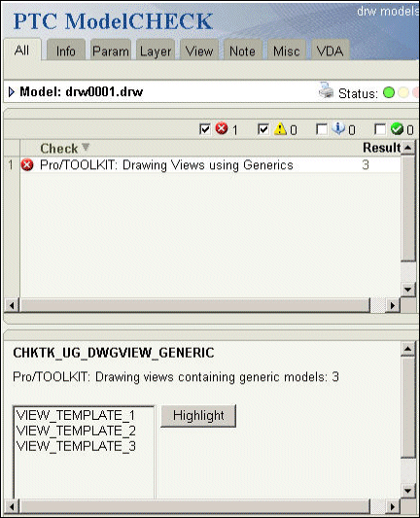420x518 pixels.
Task: Click the green status indicator circle
Action: coord(389,93)
